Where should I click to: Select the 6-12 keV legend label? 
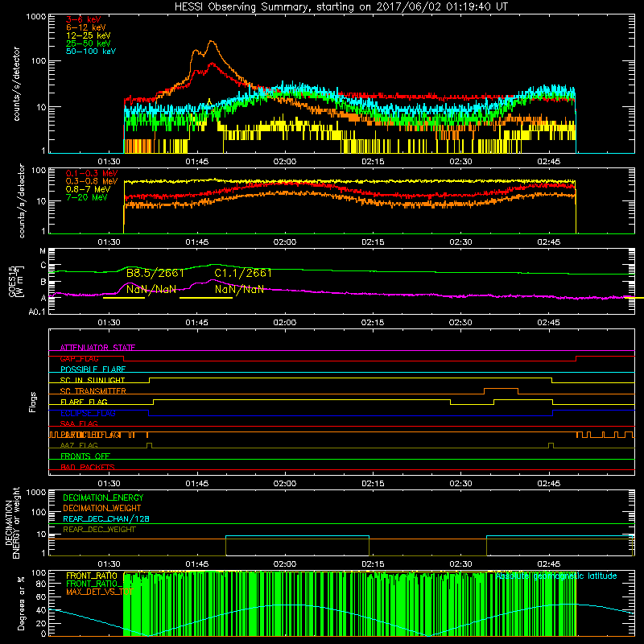[86, 27]
